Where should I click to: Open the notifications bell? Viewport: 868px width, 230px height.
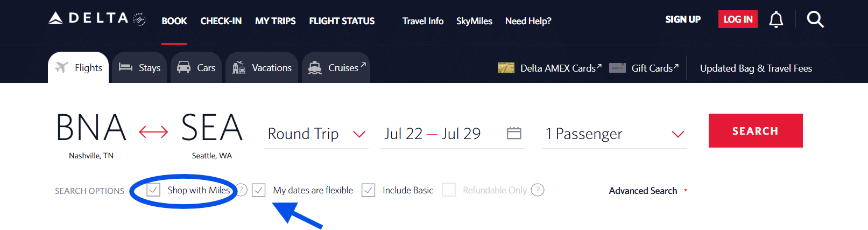click(x=776, y=20)
